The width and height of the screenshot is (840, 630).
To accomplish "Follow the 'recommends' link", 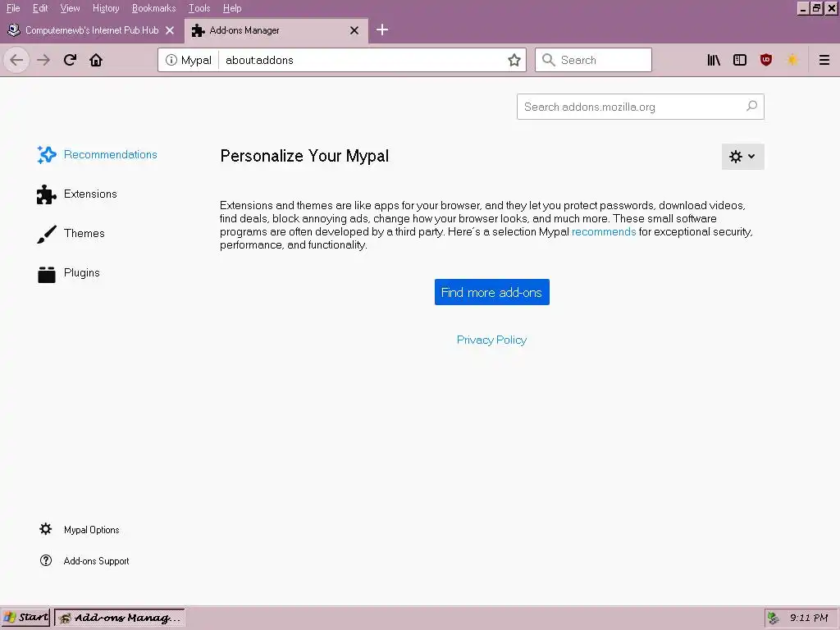I will point(603,231).
